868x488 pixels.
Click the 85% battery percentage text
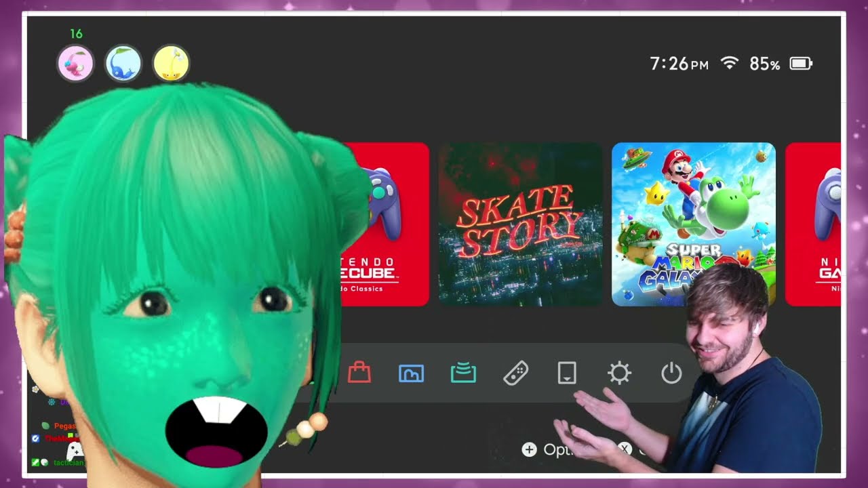(x=765, y=64)
